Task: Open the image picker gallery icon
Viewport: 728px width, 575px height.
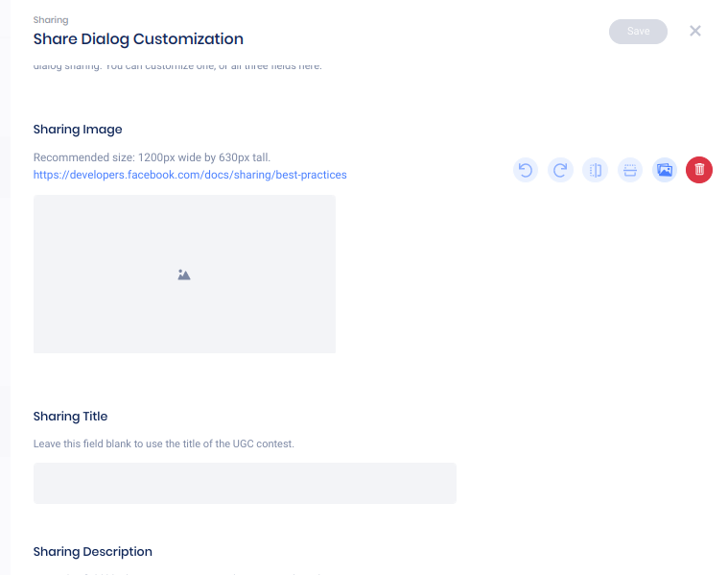Action: pos(665,171)
